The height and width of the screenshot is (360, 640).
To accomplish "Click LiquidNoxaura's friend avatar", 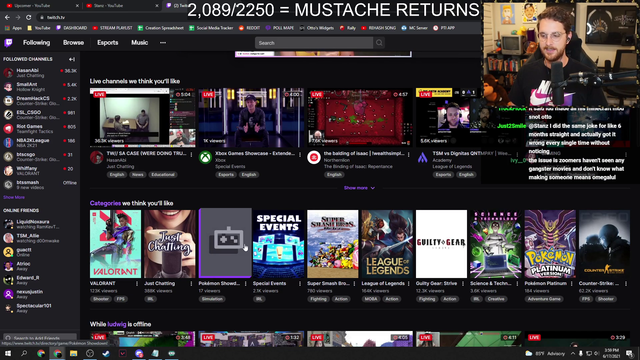I will (8, 224).
